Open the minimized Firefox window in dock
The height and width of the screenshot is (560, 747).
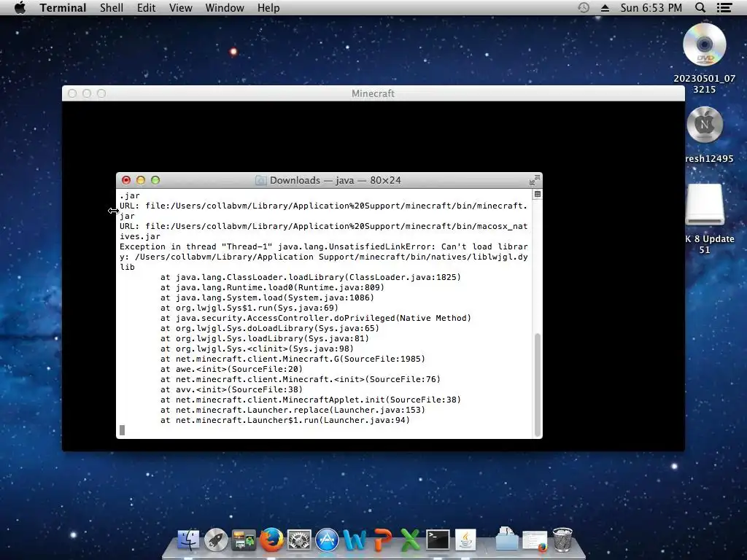[535, 541]
